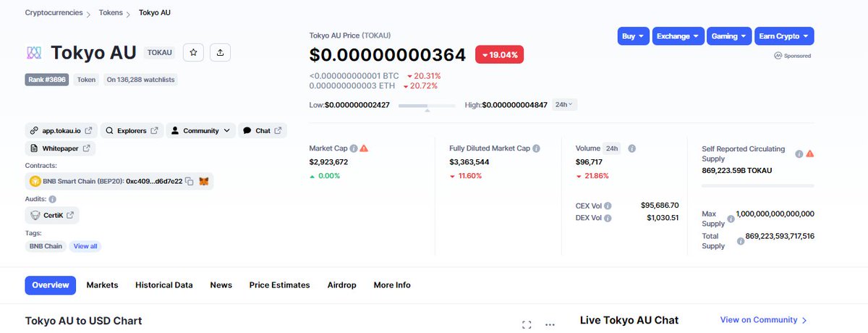Click the DEX Vol info icon

608,218
